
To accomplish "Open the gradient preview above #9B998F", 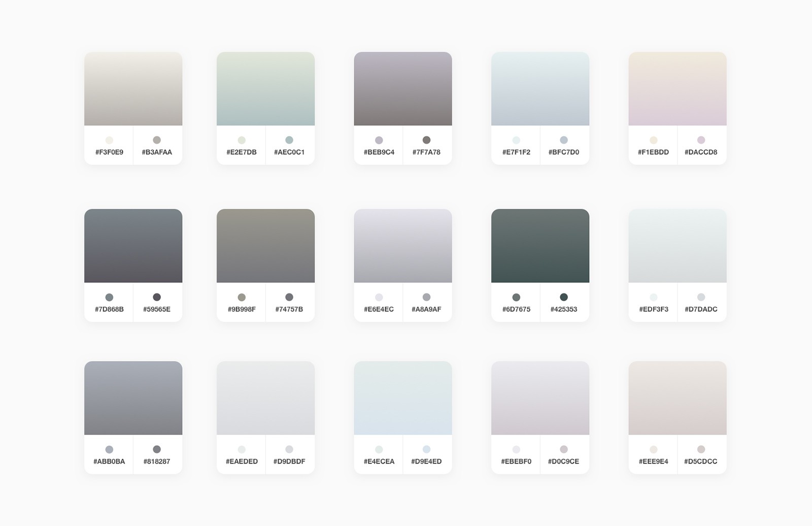I will point(265,246).
